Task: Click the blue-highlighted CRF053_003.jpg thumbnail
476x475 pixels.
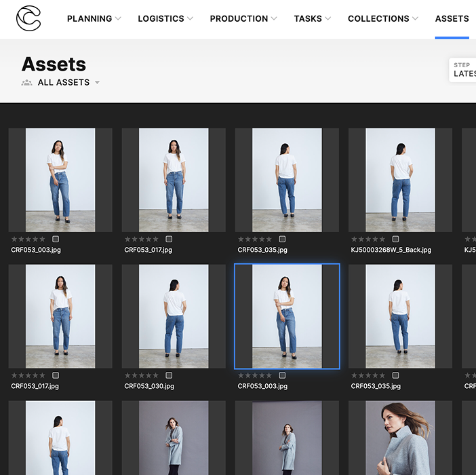Action: point(287,316)
